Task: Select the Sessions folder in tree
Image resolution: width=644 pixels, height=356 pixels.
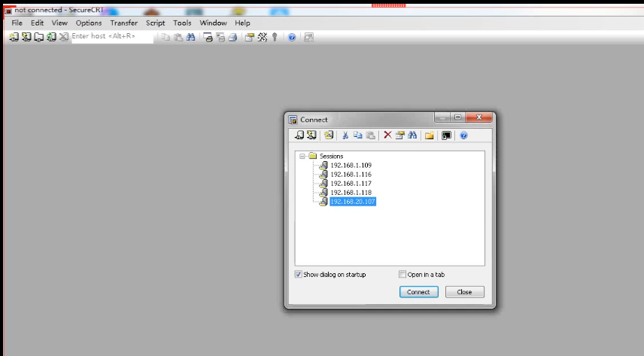Action: pos(331,157)
